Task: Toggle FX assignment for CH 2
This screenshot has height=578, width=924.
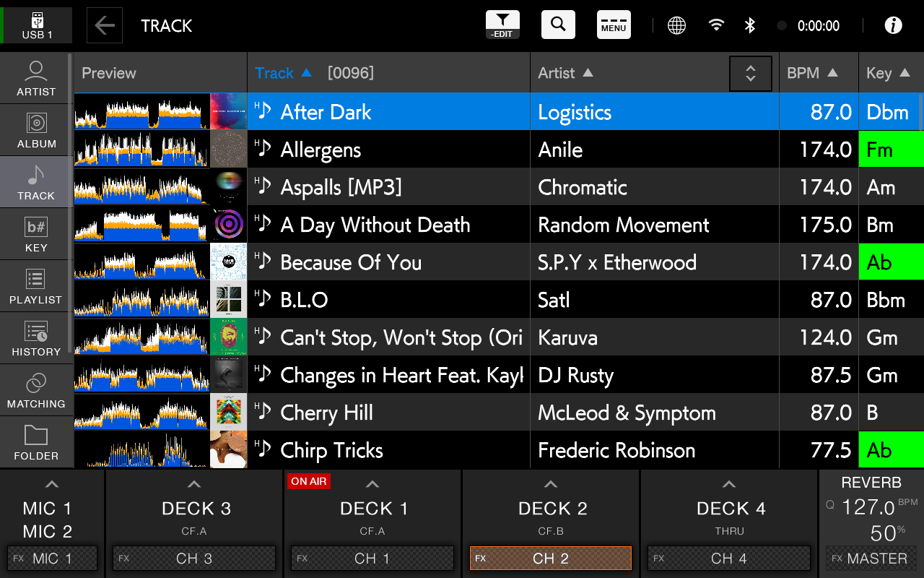Action: (x=551, y=558)
